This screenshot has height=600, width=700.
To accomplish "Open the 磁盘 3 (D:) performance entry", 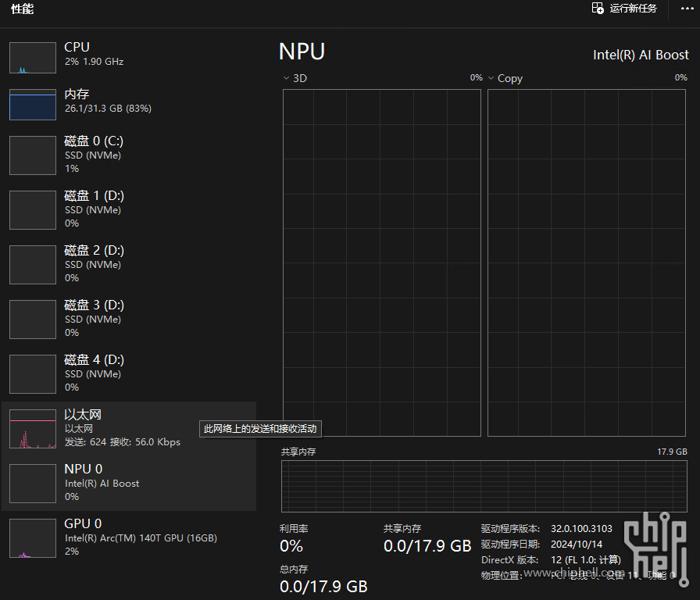I will [x=129, y=320].
